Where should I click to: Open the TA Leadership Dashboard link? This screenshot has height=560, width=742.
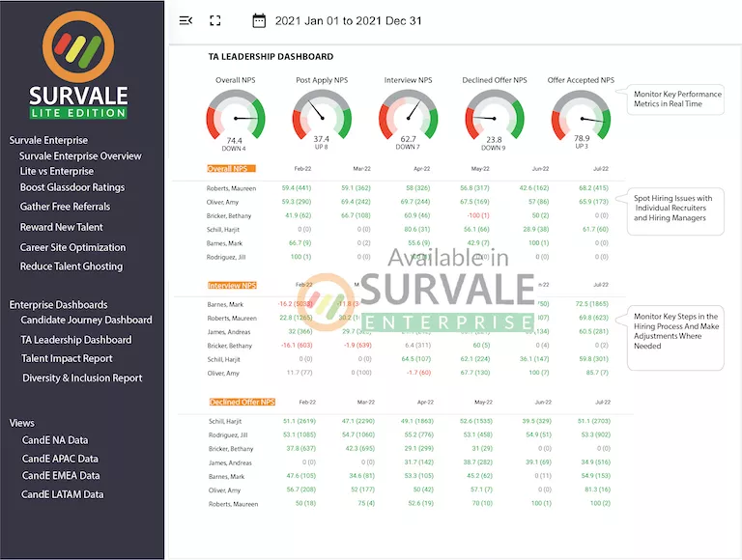76,340
